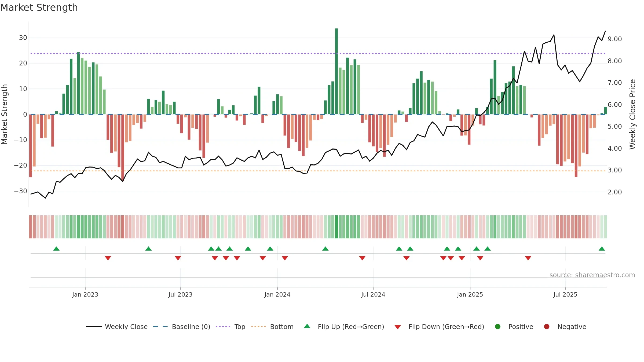Click the Positive green circle legend icon
644x362 pixels.
pos(498,327)
